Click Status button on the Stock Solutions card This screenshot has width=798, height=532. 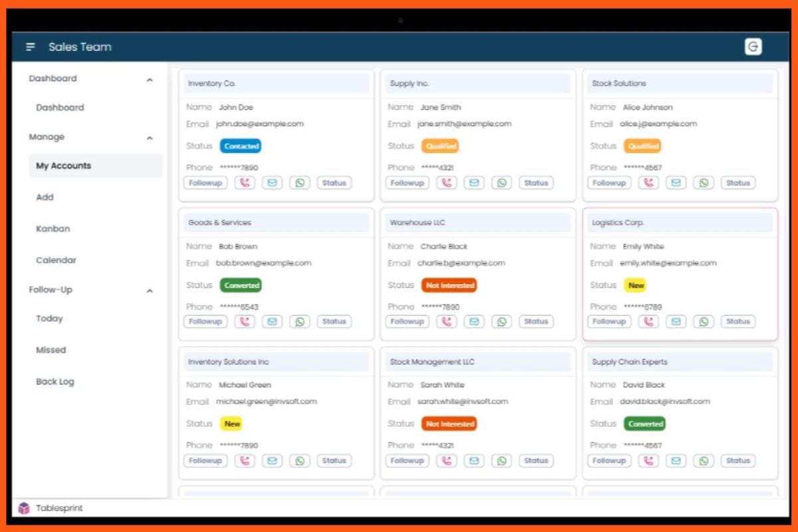click(738, 183)
